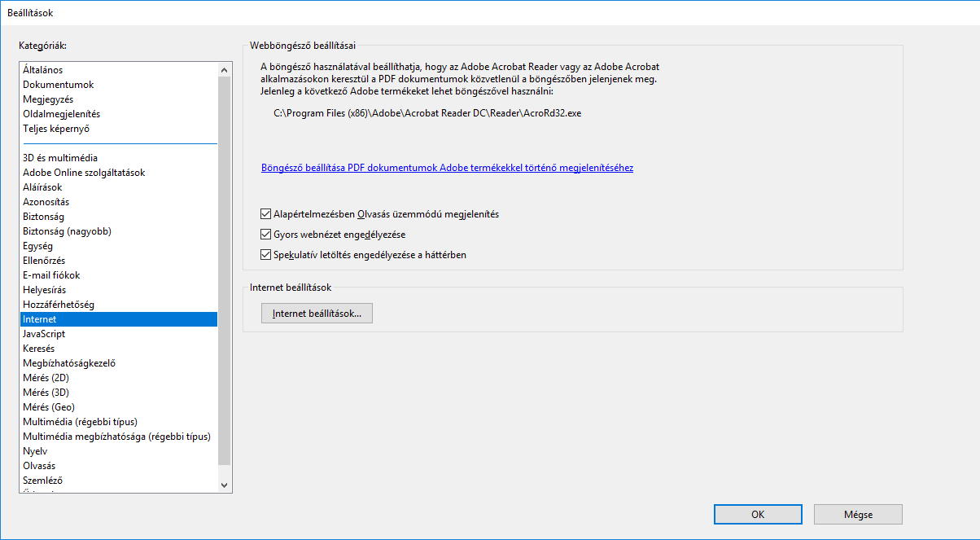This screenshot has width=980, height=540.
Task: Confirm settings with the OK button
Action: [x=758, y=515]
